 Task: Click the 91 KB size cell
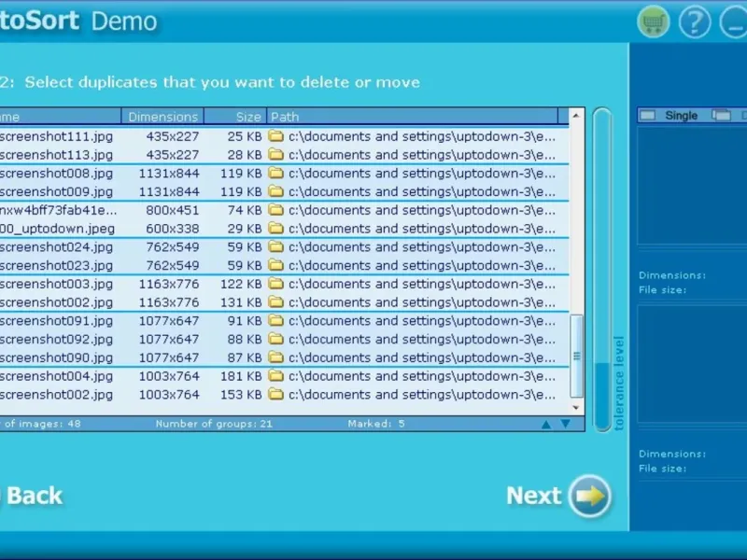[245, 321]
